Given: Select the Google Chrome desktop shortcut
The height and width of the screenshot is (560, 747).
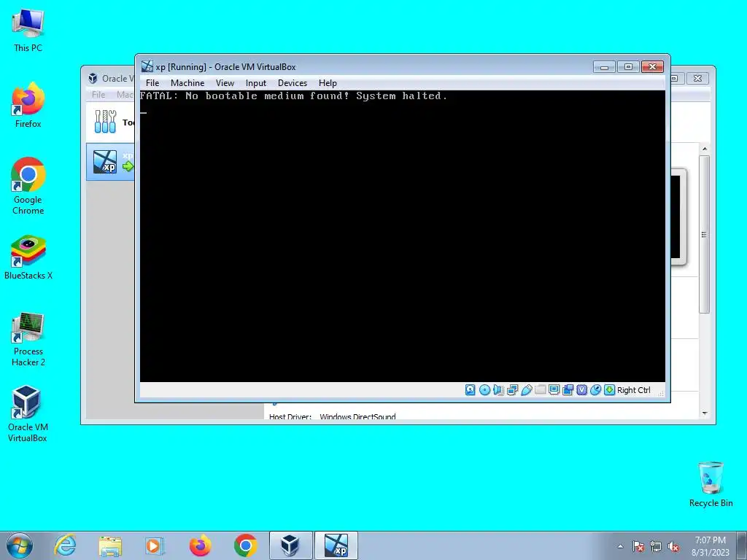Looking at the screenshot, I should 28,186.
